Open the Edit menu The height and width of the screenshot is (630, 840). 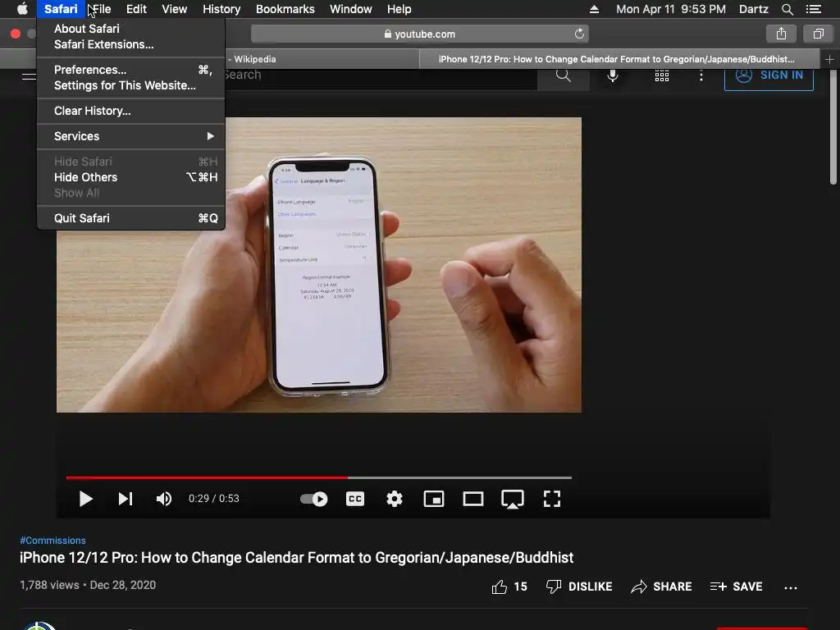coord(136,9)
